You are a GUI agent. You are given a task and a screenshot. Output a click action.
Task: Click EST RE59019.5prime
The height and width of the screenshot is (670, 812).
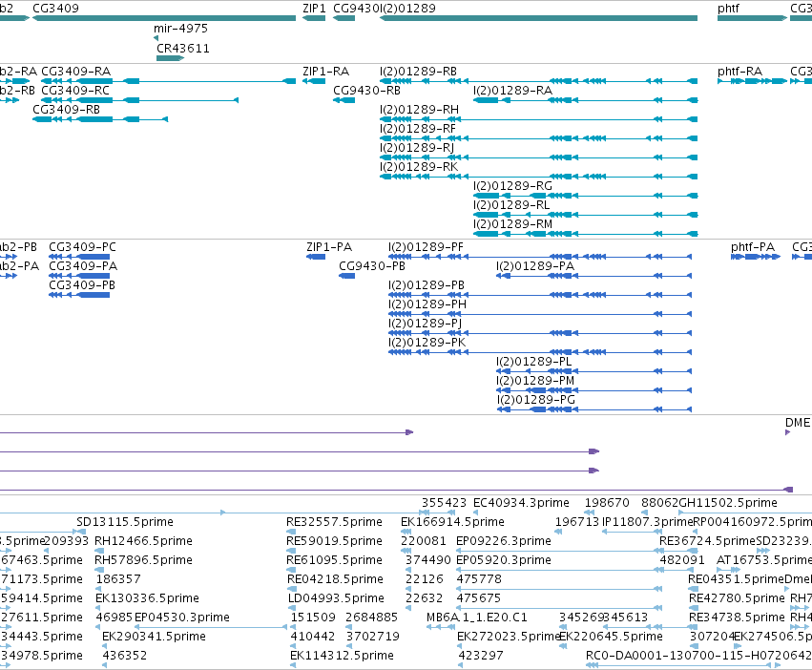point(334,541)
